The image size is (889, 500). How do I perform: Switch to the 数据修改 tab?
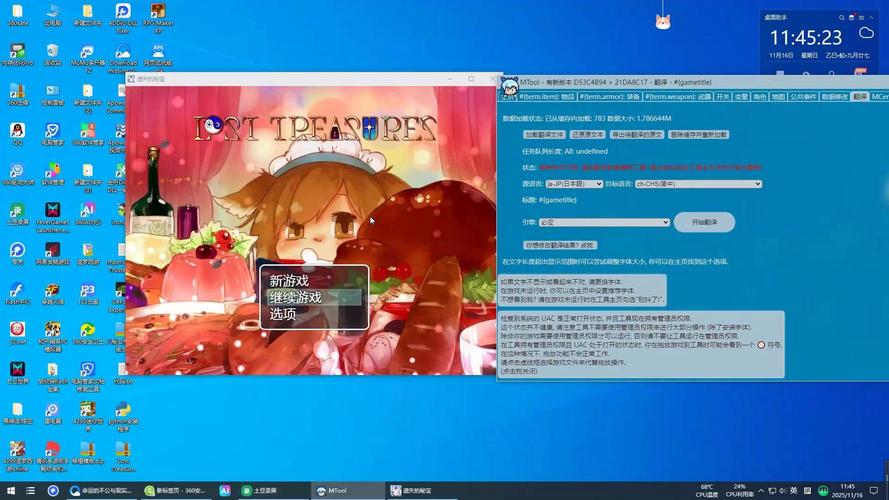[x=835, y=97]
